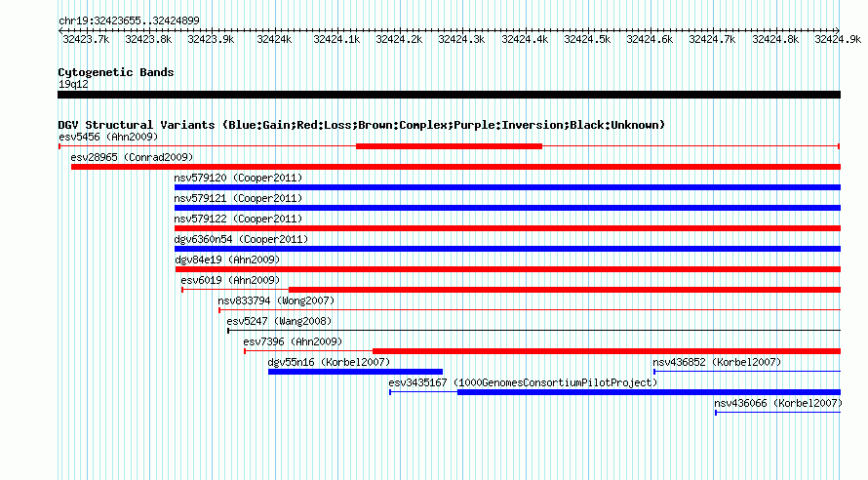Click the 32424k ruler tick label

(274, 39)
